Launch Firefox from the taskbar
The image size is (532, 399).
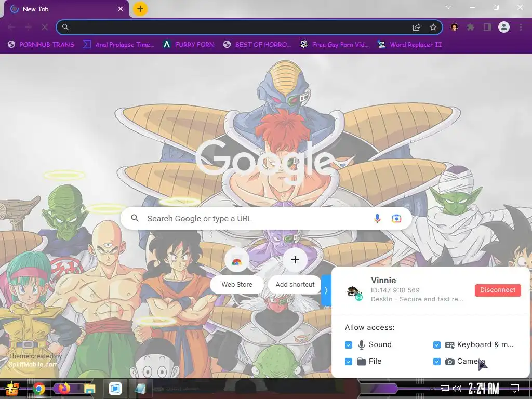tap(64, 389)
